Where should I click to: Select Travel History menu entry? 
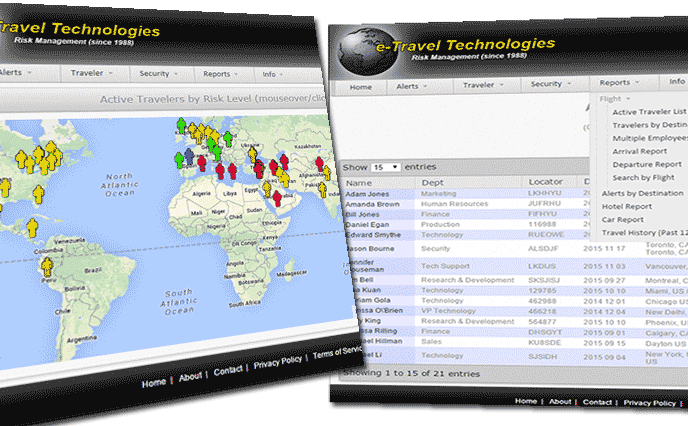tap(644, 233)
